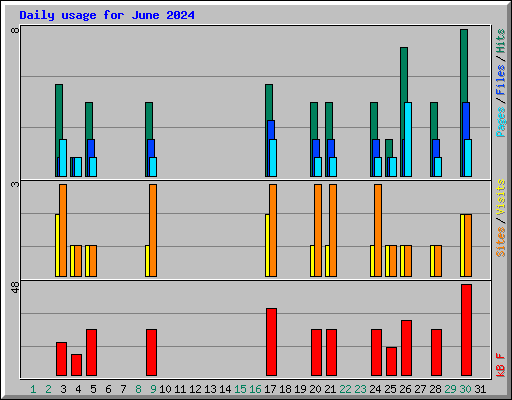512x400 pixels.
Task: Click the orange bar for day 3
Action: pyautogui.click(x=63, y=230)
